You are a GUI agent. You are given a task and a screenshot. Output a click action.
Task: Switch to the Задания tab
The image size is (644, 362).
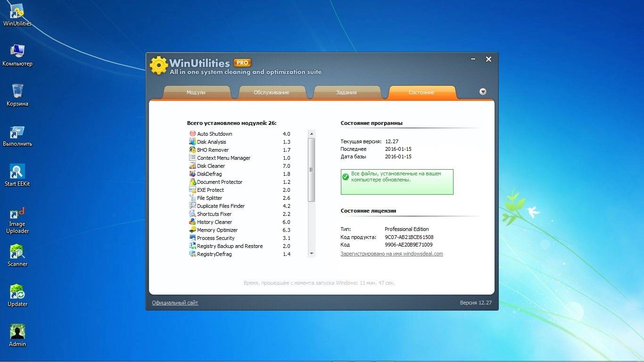click(x=347, y=92)
